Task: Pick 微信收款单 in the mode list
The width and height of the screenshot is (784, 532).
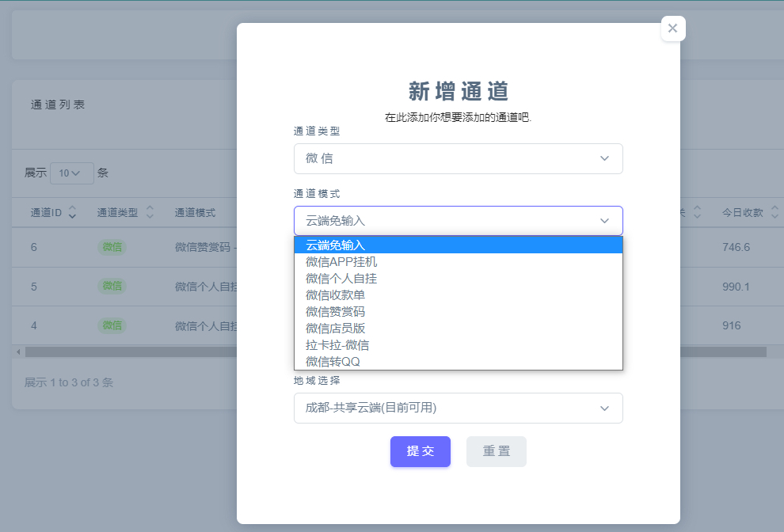Action: 458,295
